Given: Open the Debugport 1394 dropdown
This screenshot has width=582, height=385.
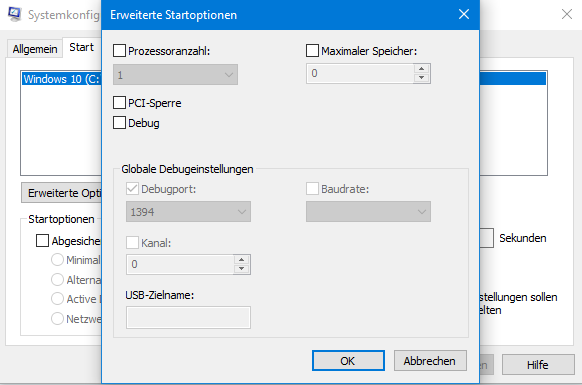Looking at the screenshot, I should coord(188,212).
